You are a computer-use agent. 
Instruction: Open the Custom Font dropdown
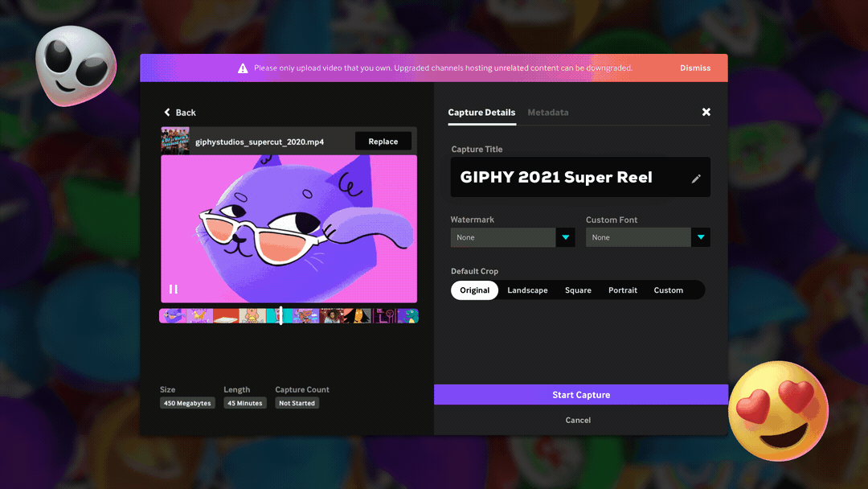[x=648, y=237]
